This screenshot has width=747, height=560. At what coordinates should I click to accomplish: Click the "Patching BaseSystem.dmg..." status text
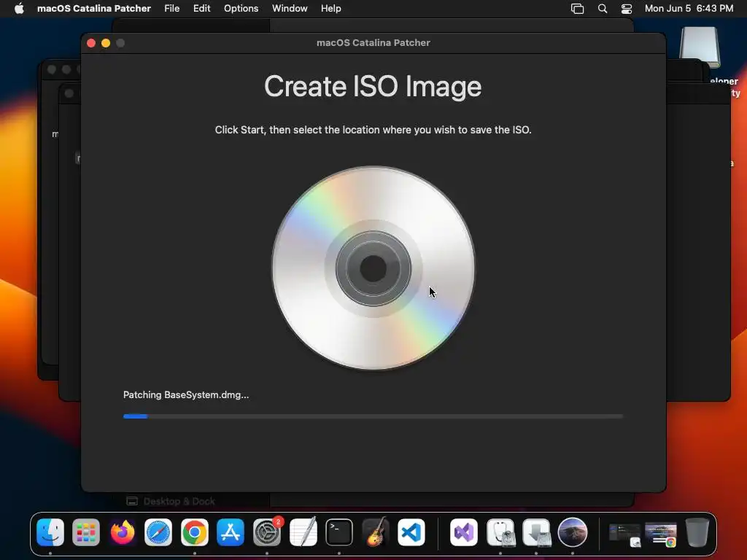point(186,394)
